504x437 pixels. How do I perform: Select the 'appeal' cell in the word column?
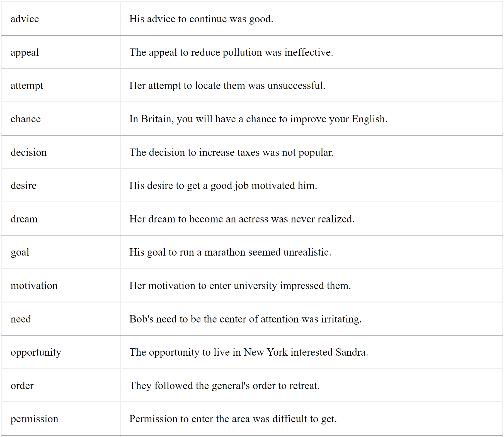(25, 52)
